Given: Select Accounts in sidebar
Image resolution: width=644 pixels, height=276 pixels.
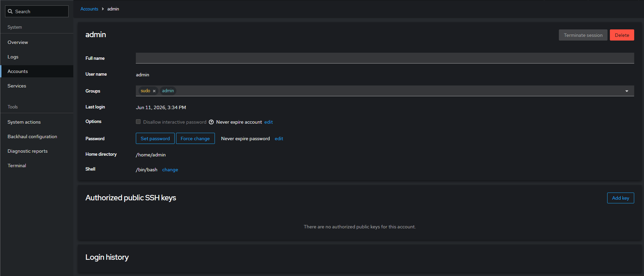Looking at the screenshot, I should coord(37,71).
